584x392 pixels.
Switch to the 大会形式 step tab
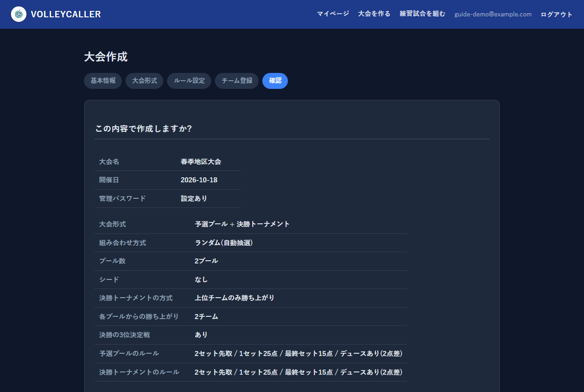[x=145, y=81]
